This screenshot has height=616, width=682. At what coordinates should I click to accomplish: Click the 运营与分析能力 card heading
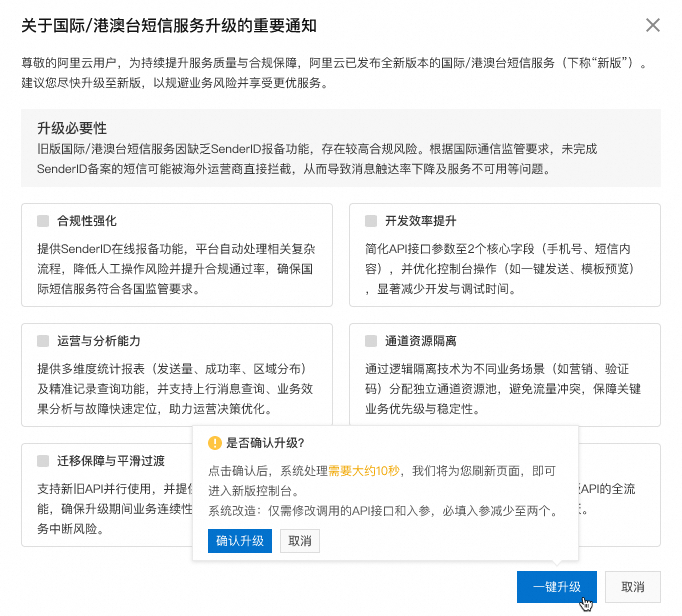99,341
